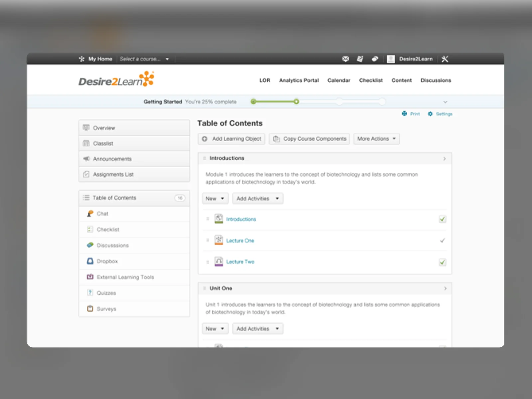
Task: Open Add Activities dropdown in Introductions module
Action: pos(258,199)
